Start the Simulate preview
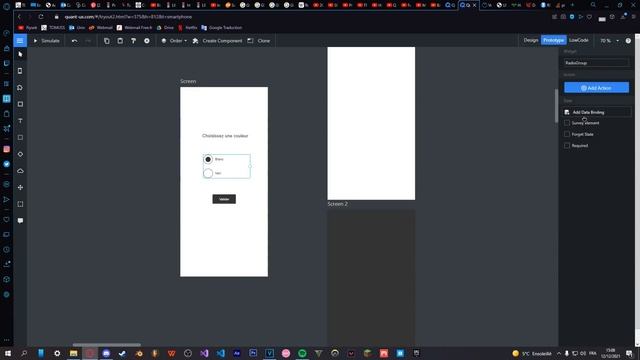 46,41
